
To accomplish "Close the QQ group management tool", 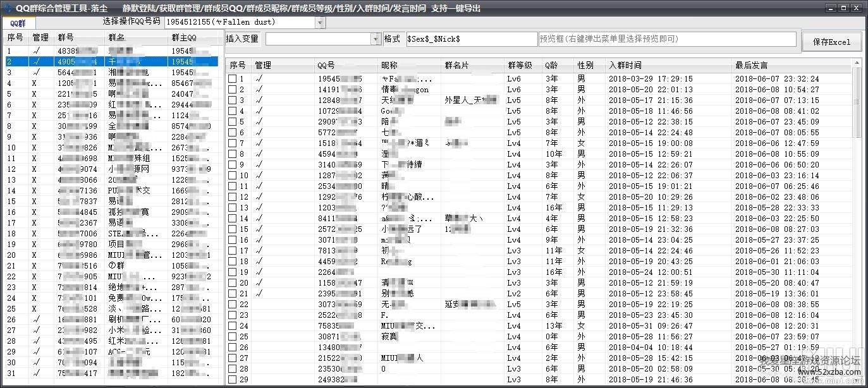I will (x=856, y=8).
